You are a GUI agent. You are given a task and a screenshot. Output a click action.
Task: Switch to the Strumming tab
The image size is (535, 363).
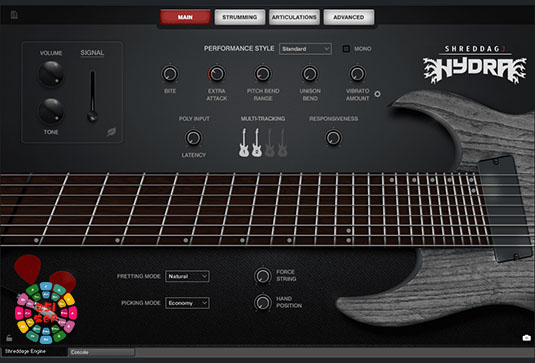[x=240, y=17]
